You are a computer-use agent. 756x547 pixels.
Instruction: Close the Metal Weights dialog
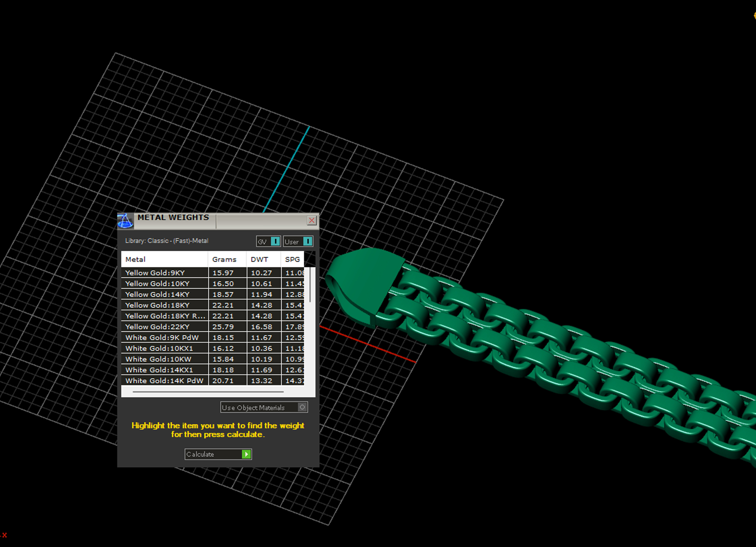312,220
